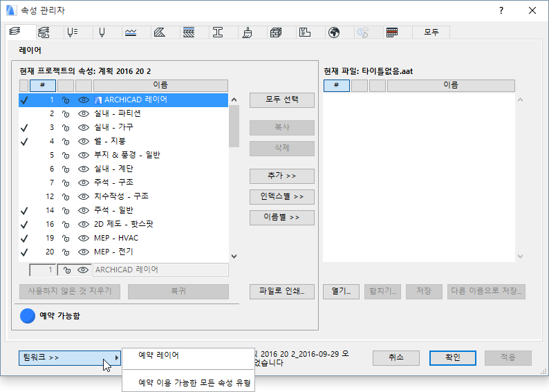Click the lock icon for 실내 - 가구
549x392 pixels.
(x=66, y=128)
